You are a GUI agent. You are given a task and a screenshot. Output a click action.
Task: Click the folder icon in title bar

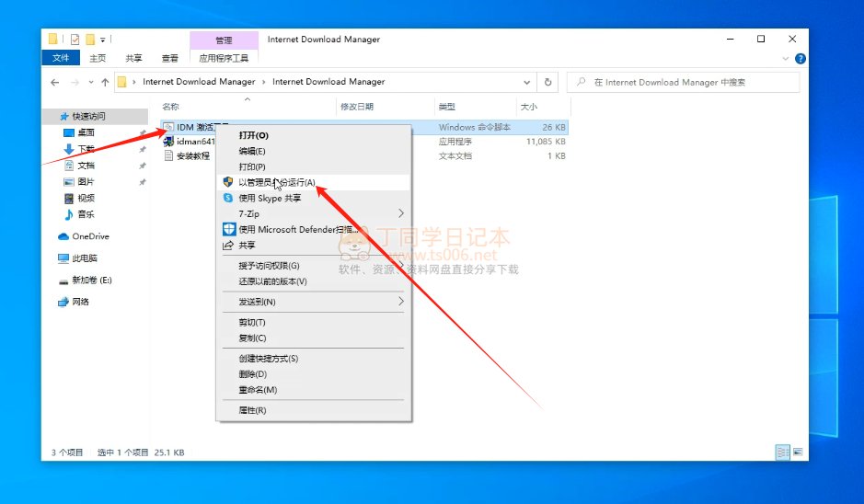click(x=52, y=39)
